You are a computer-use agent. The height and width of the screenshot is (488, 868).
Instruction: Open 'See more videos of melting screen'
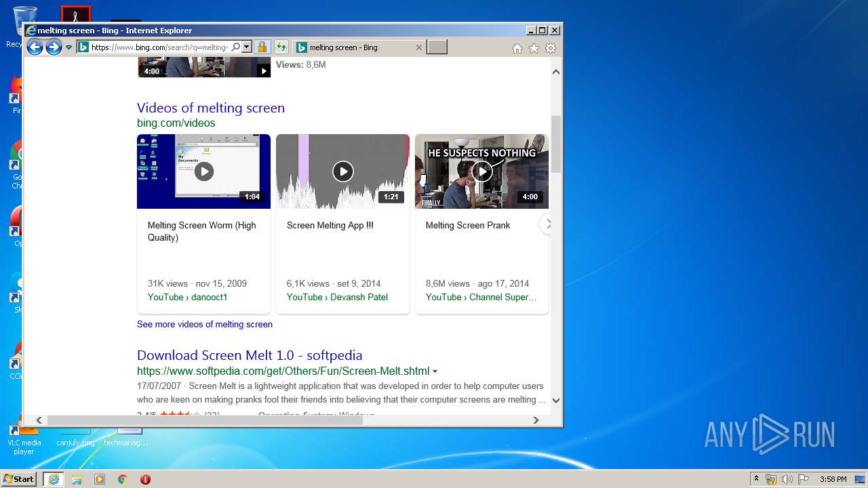coord(205,324)
